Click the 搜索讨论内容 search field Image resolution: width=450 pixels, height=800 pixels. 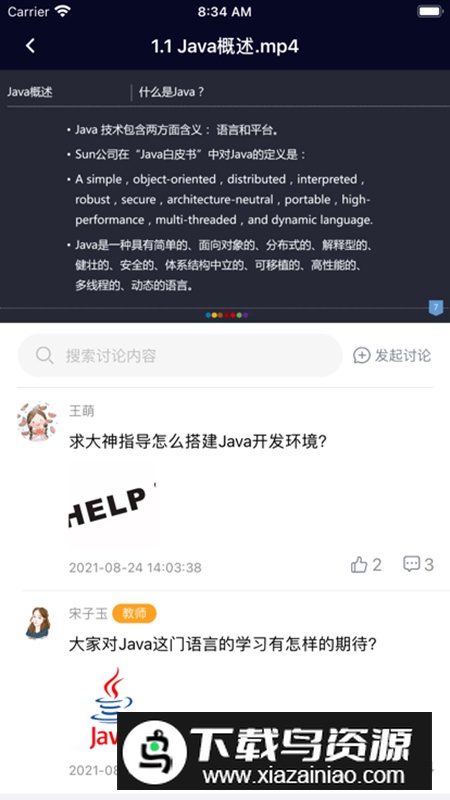click(x=180, y=356)
